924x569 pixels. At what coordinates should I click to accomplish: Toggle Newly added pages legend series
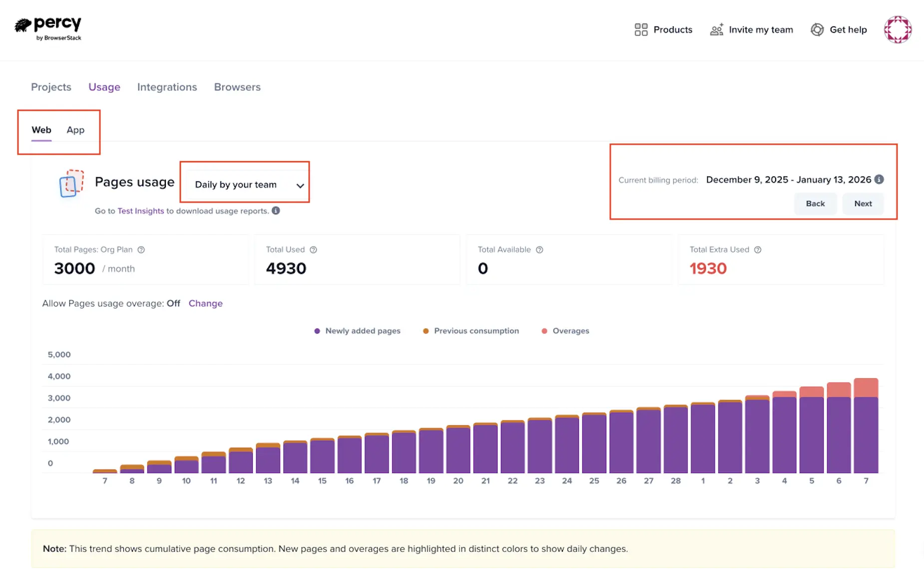(x=357, y=331)
